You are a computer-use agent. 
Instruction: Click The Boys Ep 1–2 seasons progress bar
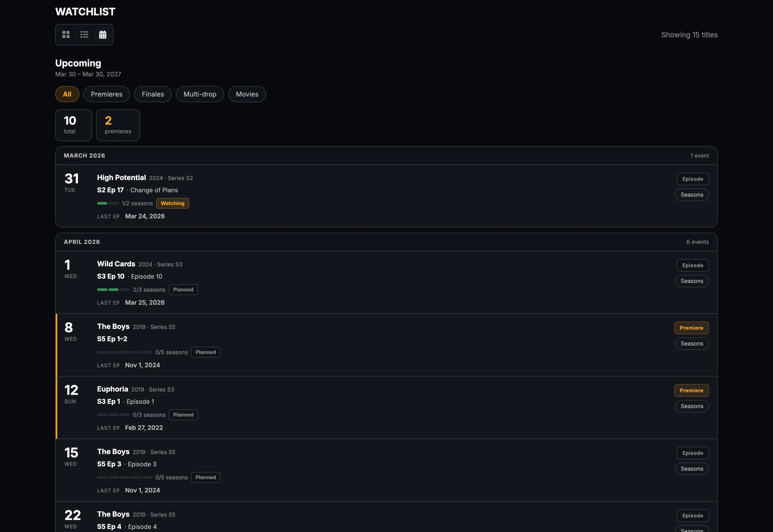125,352
